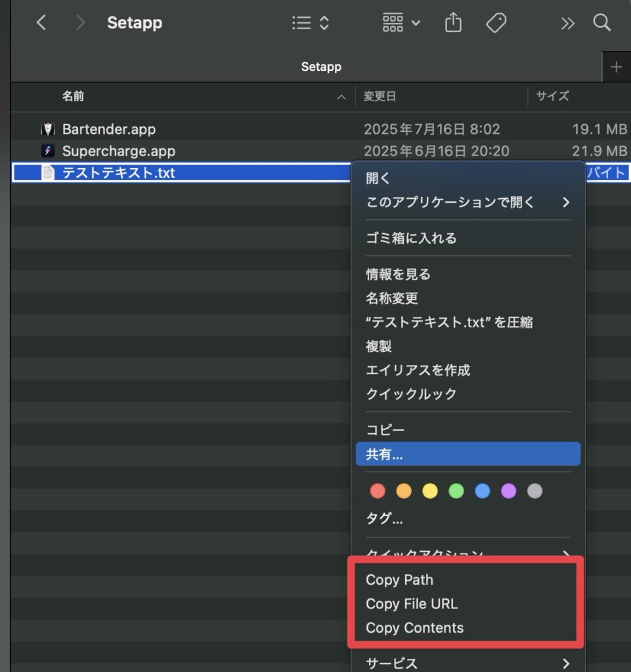Click the Supercharge app icon
631x672 pixels.
pyautogui.click(x=47, y=151)
